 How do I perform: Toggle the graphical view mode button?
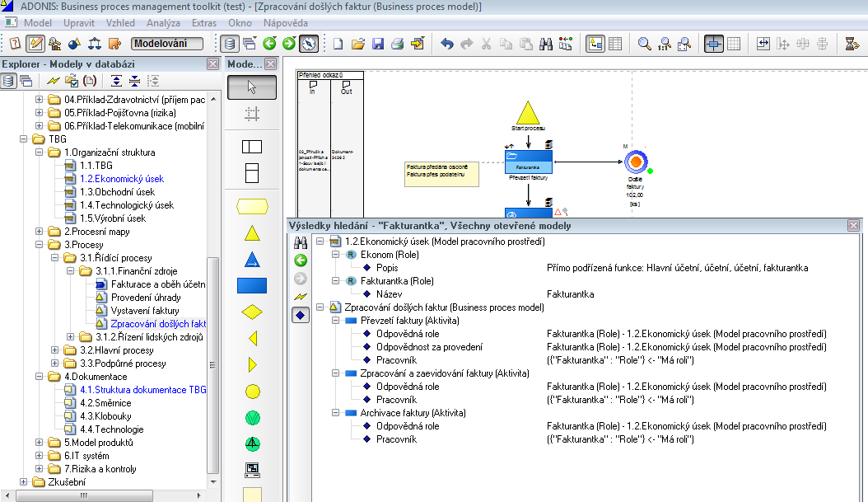pyautogui.click(x=595, y=44)
